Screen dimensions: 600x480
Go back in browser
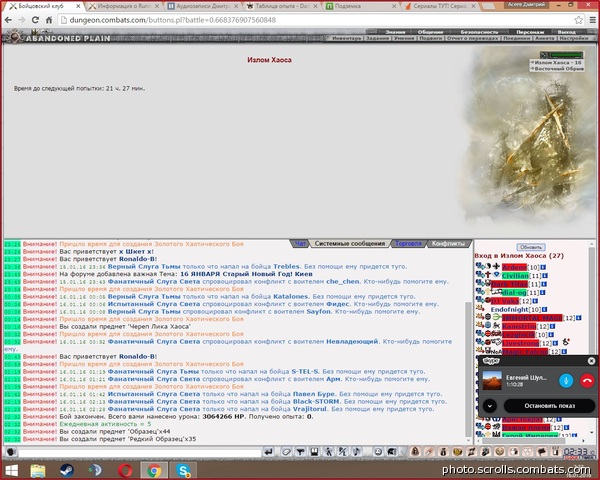coord(8,20)
